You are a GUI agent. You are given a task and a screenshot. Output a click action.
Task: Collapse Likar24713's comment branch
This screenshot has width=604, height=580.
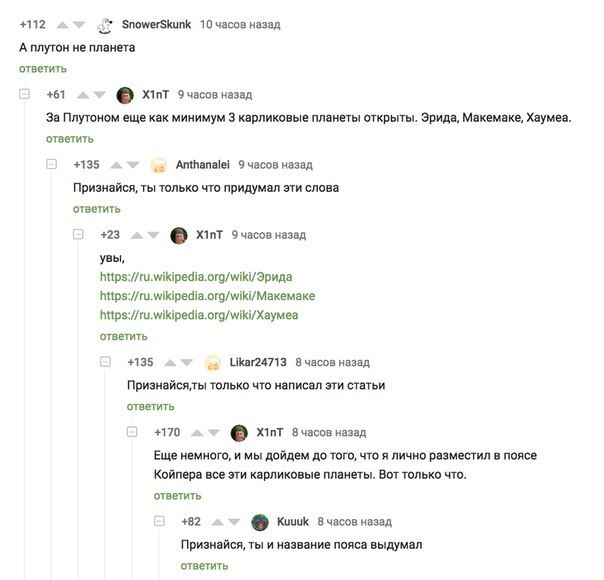(105, 362)
